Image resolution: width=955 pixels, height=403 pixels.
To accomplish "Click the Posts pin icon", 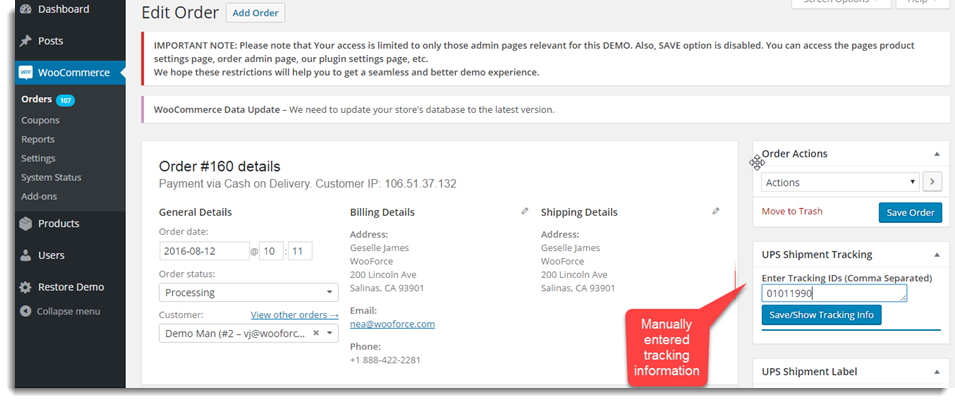I will click(x=25, y=41).
